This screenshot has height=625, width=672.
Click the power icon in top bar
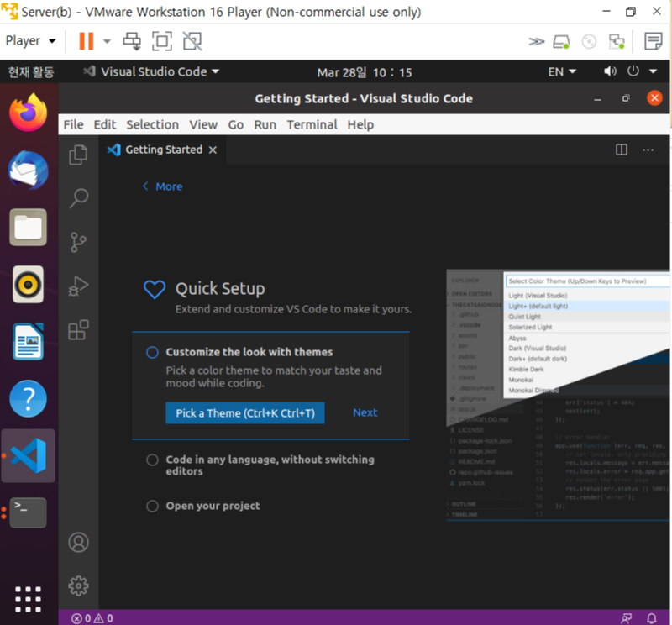click(x=633, y=71)
